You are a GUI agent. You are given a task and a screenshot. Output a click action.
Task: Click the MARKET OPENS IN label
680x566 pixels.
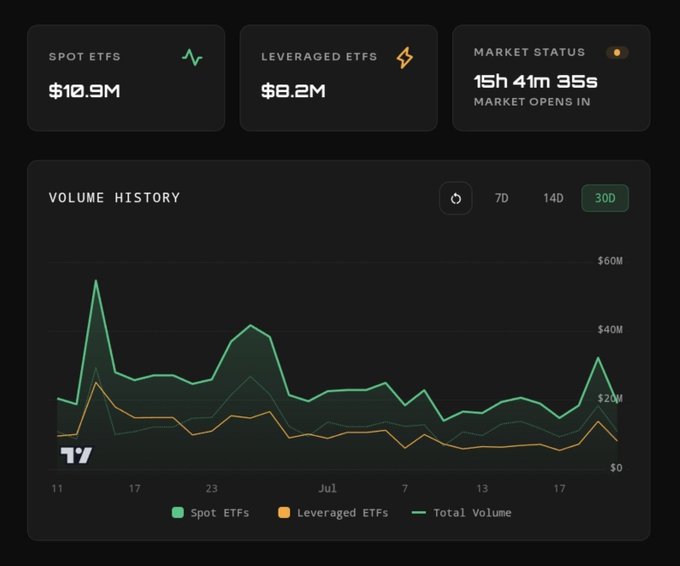[532, 102]
